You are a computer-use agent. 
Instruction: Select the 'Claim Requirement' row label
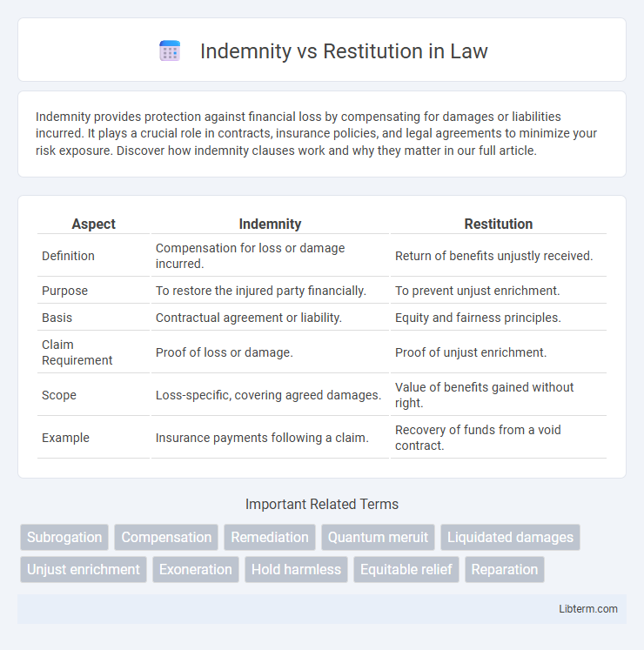(x=77, y=352)
